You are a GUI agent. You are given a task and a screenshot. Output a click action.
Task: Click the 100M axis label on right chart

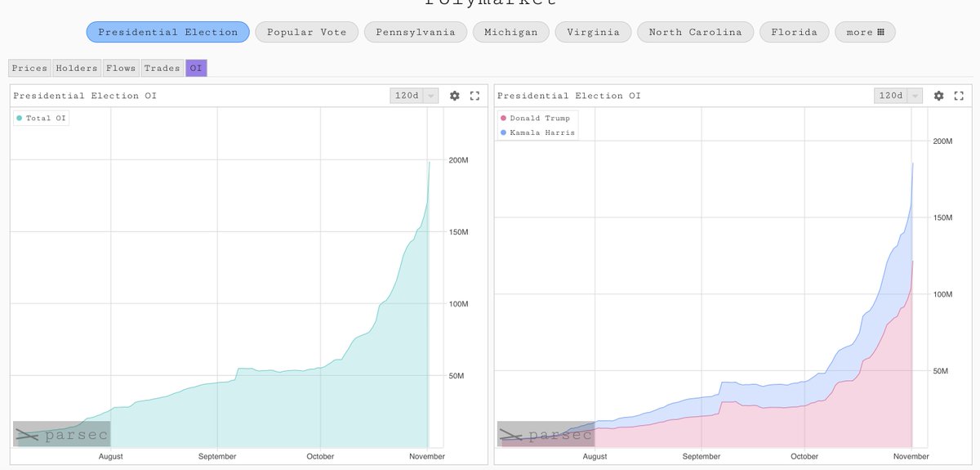[x=943, y=294]
